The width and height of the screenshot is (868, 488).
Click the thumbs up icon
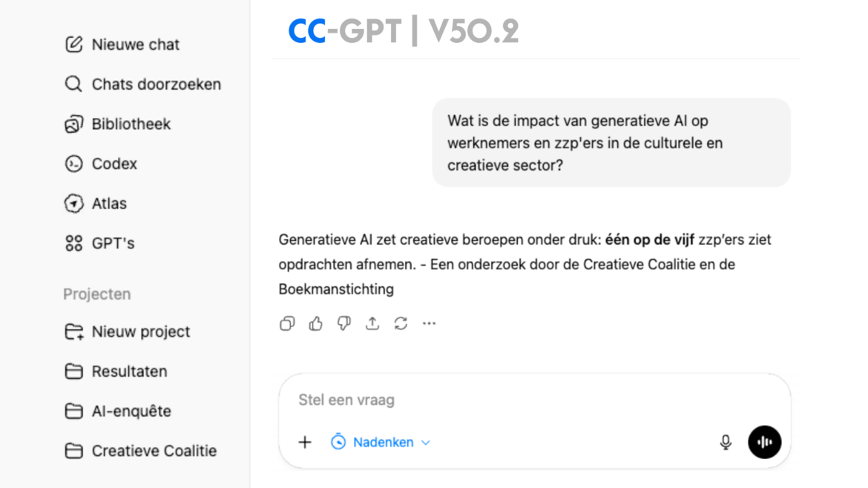(x=316, y=323)
